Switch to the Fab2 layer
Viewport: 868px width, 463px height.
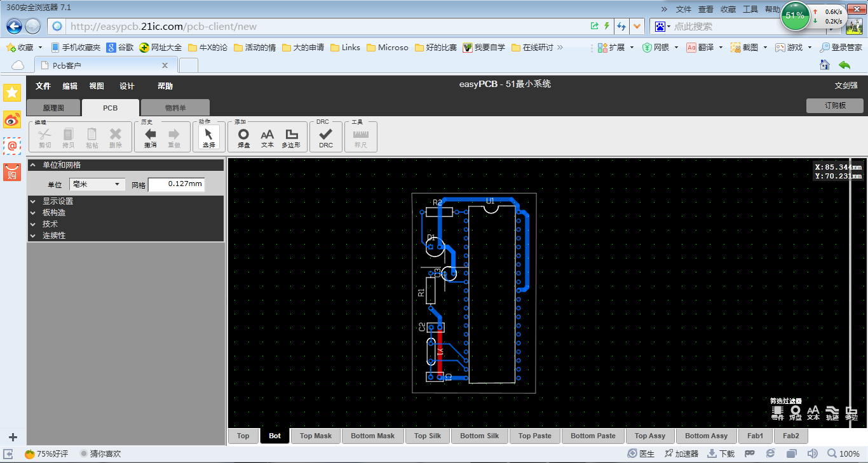(x=791, y=436)
